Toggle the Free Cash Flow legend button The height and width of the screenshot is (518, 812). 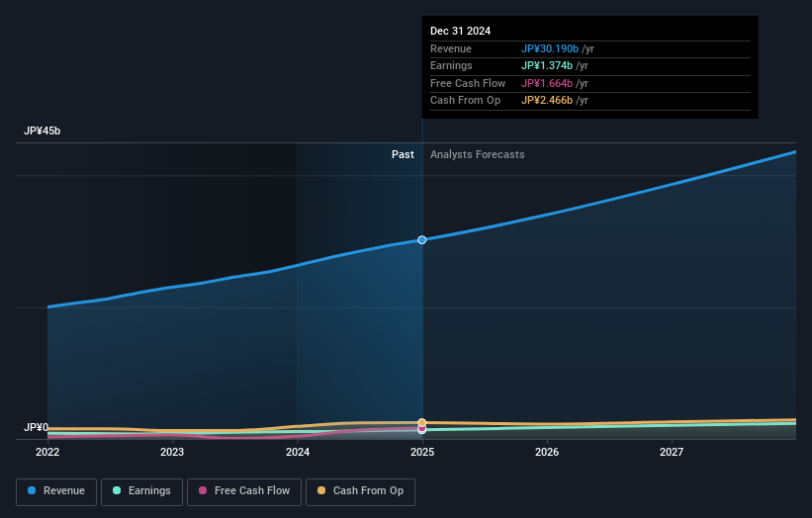244,491
